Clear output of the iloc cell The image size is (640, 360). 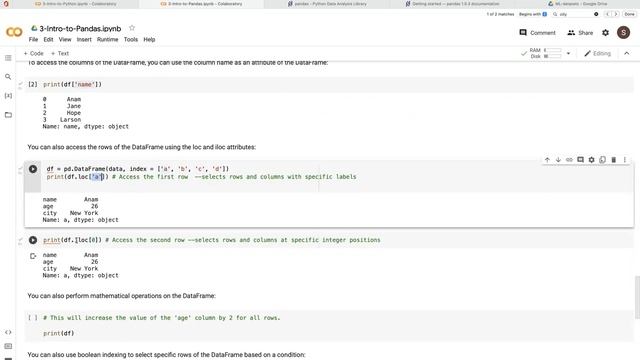pos(33,256)
